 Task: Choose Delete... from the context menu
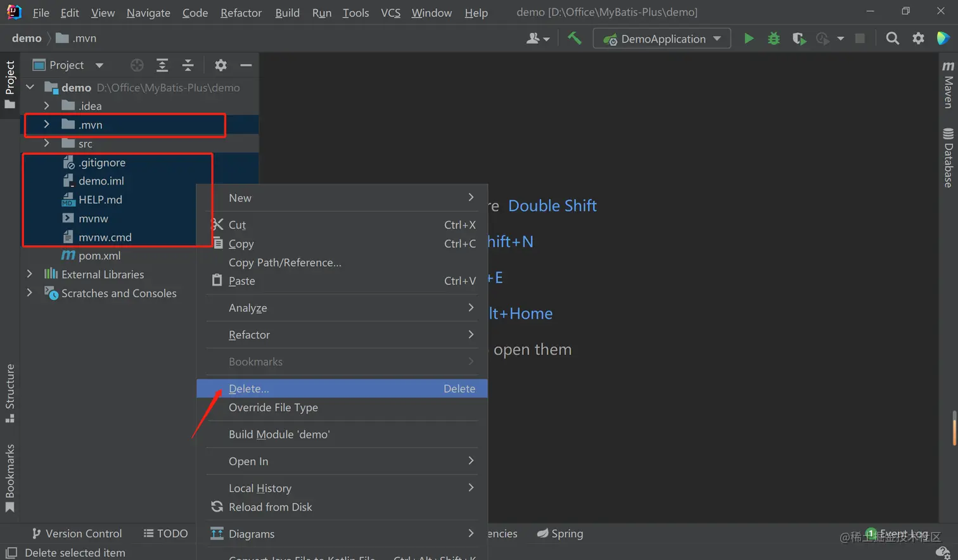pos(342,388)
